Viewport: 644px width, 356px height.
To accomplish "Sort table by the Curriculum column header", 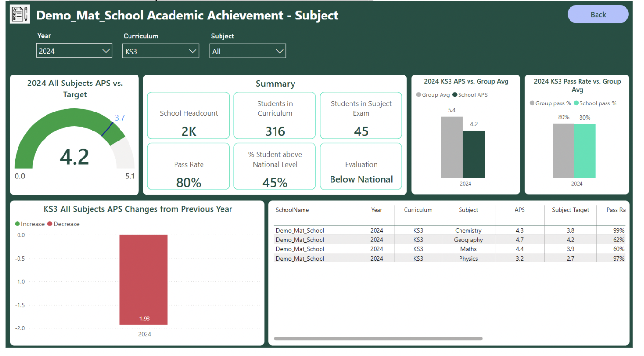I will 418,210.
